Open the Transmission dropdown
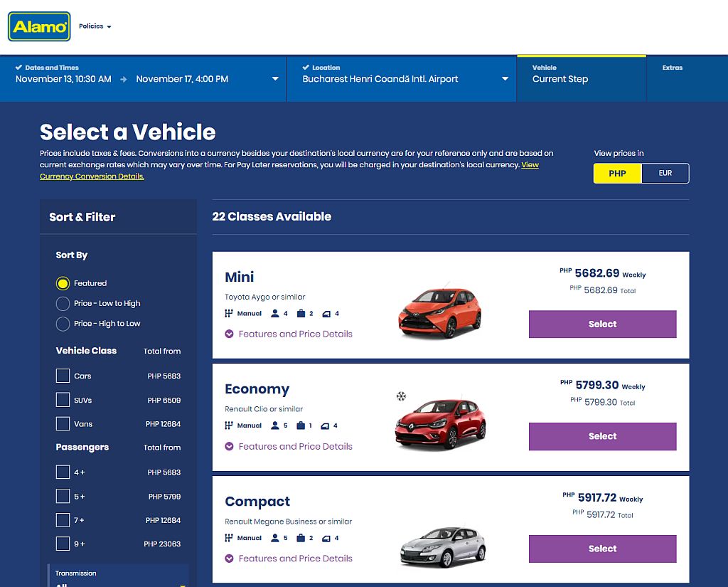The width and height of the screenshot is (728, 587). [119, 576]
